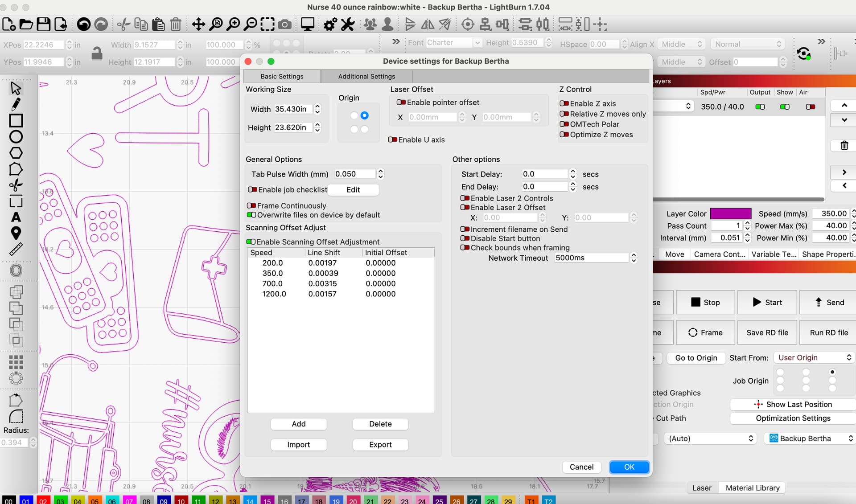Viewport: 856px width, 504px height.
Task: Click the Zoom In magnifier icon
Action: coord(233,24)
